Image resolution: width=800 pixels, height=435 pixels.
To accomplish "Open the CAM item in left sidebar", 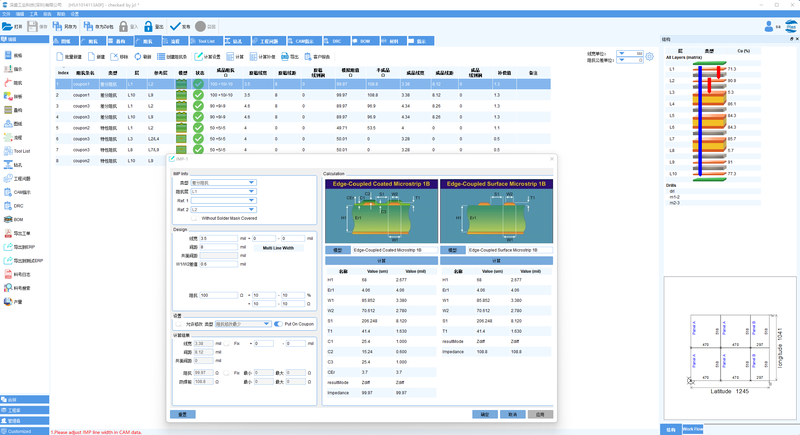I will [17, 192].
